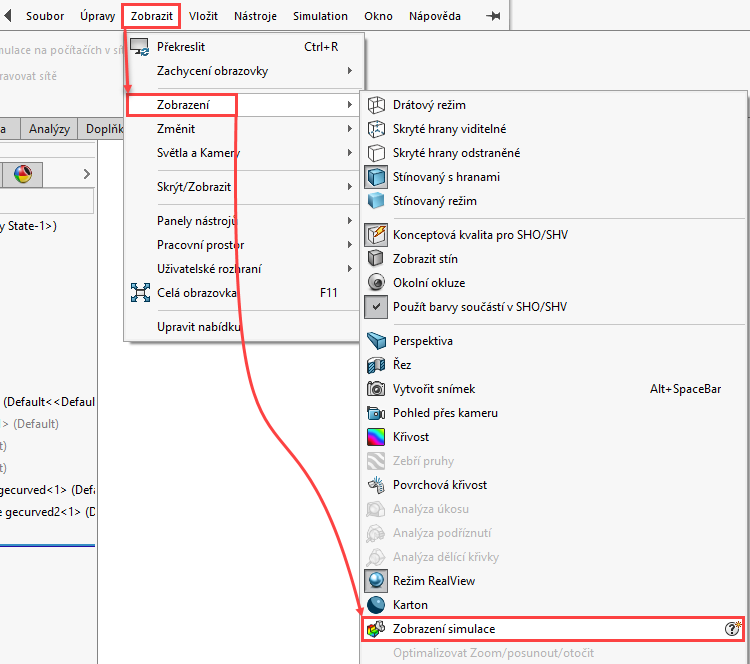Open the Úpravy menu
This screenshot has height=664, width=750.
98,16
